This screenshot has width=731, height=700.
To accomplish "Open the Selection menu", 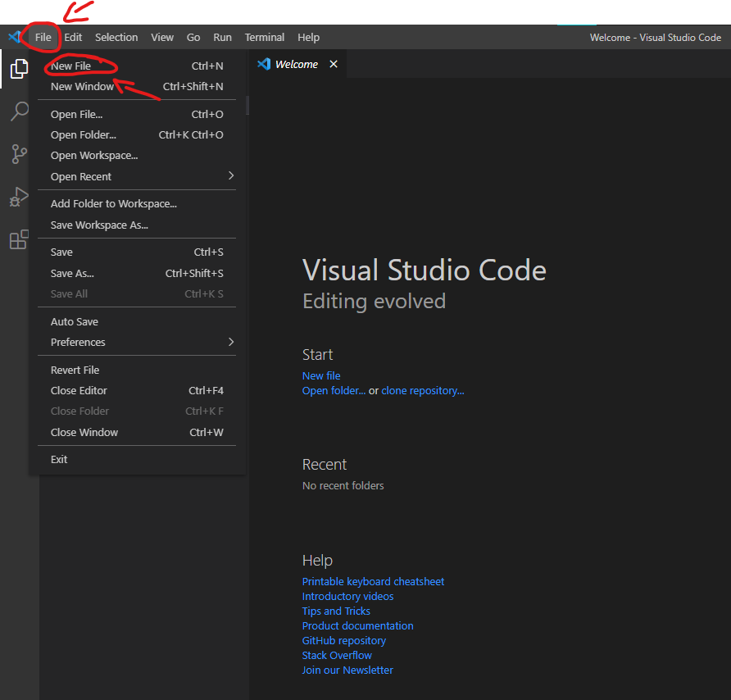I will [x=116, y=38].
